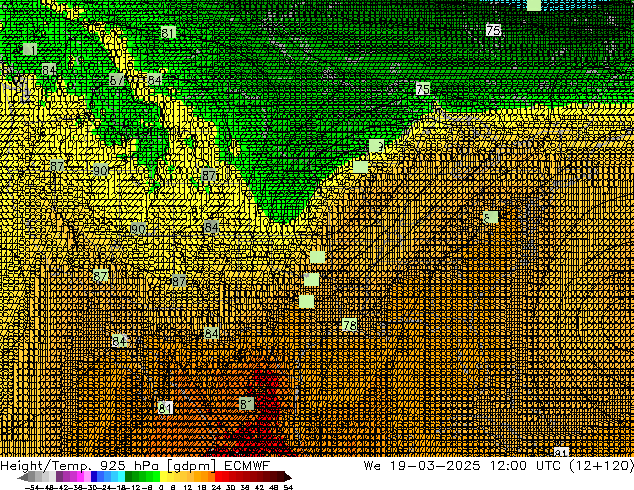Pick the dark blue legend swatch

tap(94, 477)
